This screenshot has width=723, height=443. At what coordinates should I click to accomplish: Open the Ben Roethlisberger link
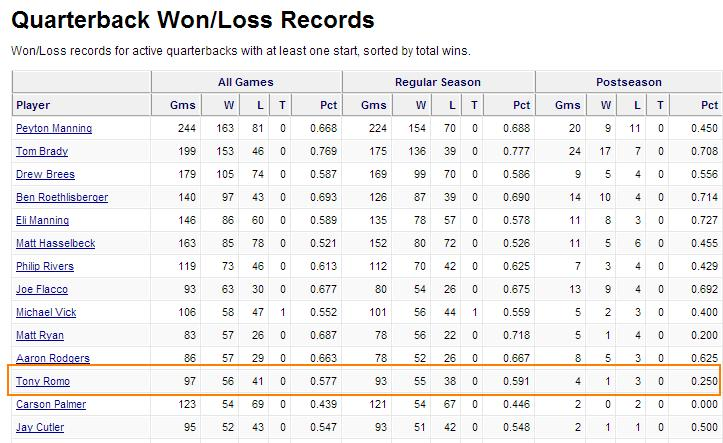coord(62,197)
